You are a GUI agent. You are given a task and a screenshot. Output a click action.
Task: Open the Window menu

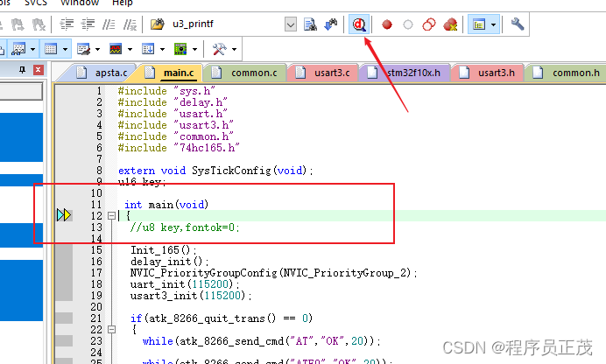tap(80, 3)
